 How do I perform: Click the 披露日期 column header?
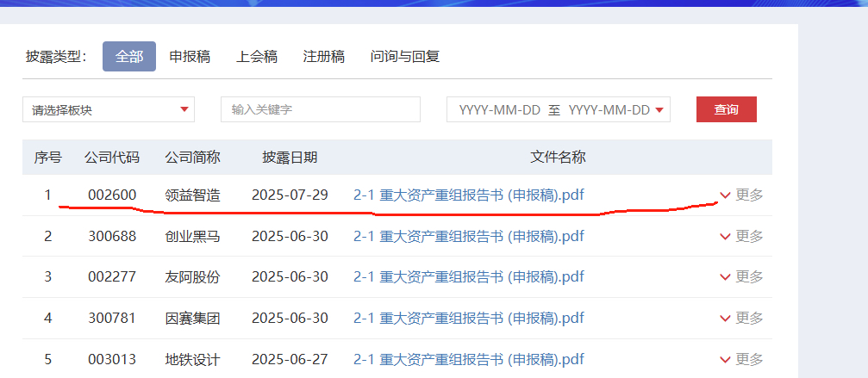pyautogui.click(x=290, y=158)
